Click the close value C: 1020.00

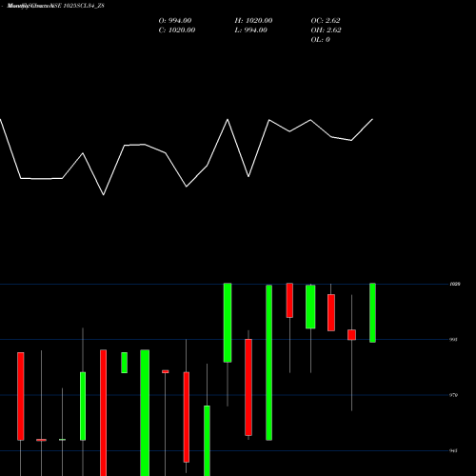(x=177, y=30)
